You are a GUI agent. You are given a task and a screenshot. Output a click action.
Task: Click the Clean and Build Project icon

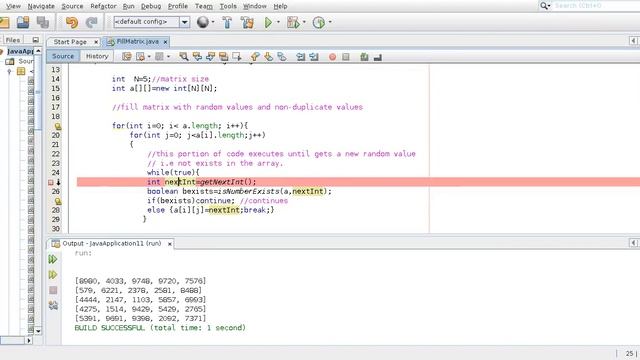coord(247,22)
